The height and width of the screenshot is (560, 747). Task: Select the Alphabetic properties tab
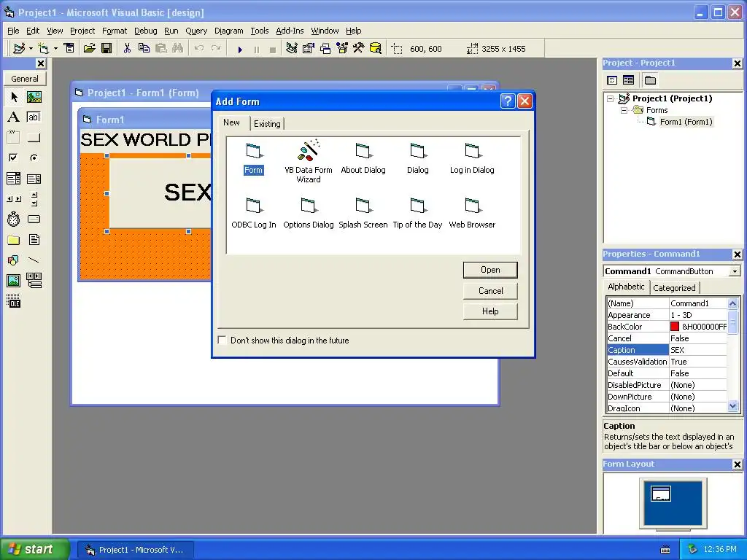[625, 287]
